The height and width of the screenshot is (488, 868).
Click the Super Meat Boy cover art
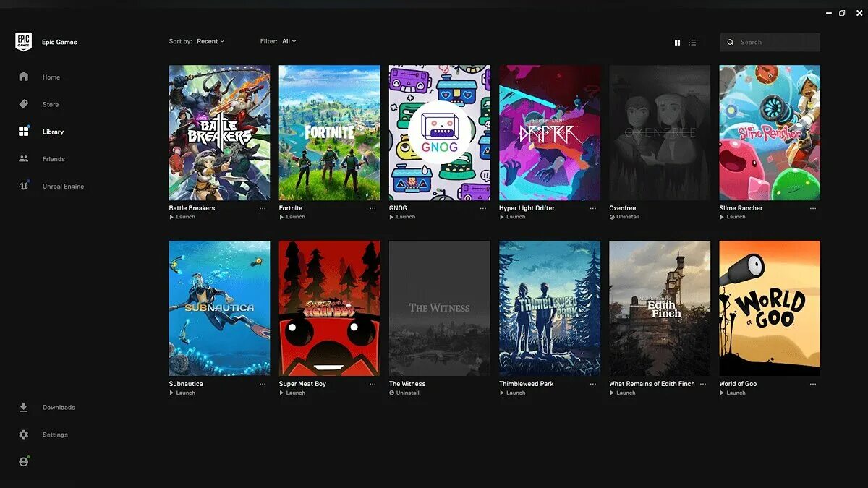coord(329,309)
